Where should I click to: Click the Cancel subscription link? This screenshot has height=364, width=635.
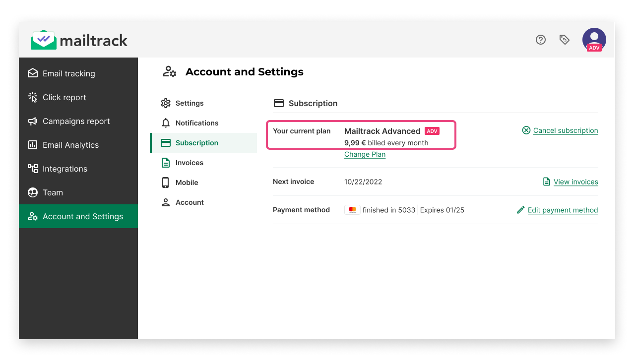click(x=566, y=130)
